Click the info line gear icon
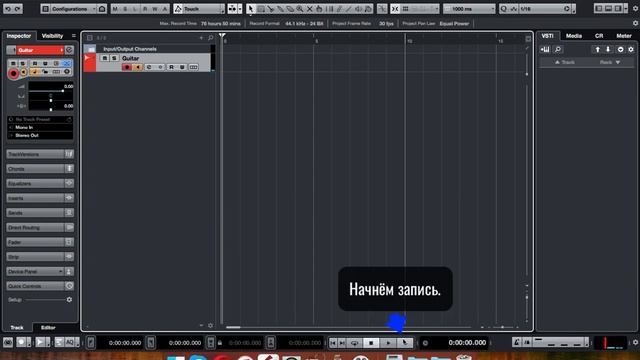This screenshot has height=360, width=640. click(636, 23)
